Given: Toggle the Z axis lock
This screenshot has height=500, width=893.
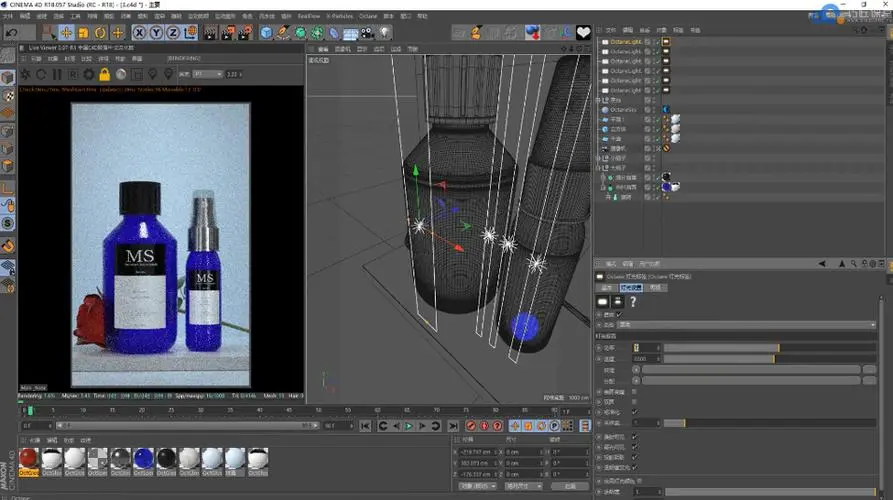Looking at the screenshot, I should point(174,33).
